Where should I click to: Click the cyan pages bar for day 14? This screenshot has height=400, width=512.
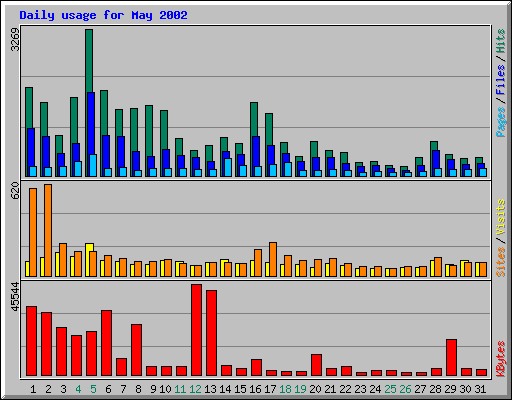pos(228,168)
